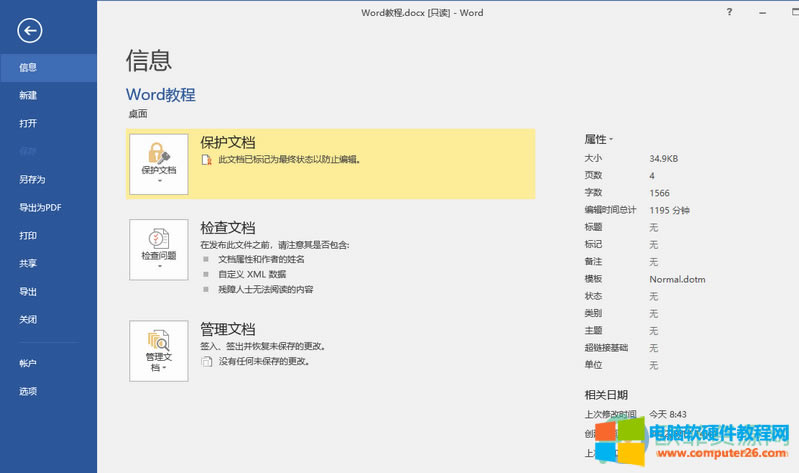Open Account (帐户) settings
The height and width of the screenshot is (473, 799).
28,363
